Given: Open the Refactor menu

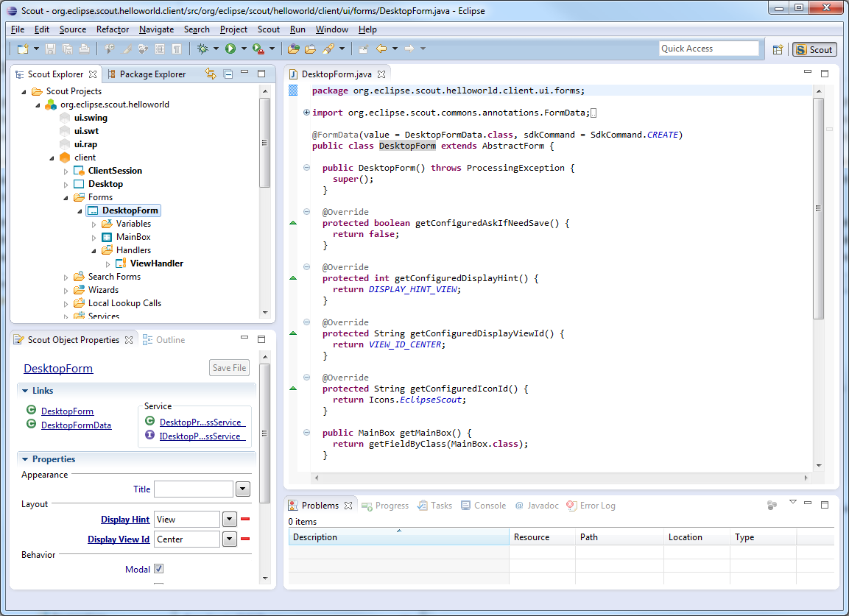Looking at the screenshot, I should click(x=113, y=29).
